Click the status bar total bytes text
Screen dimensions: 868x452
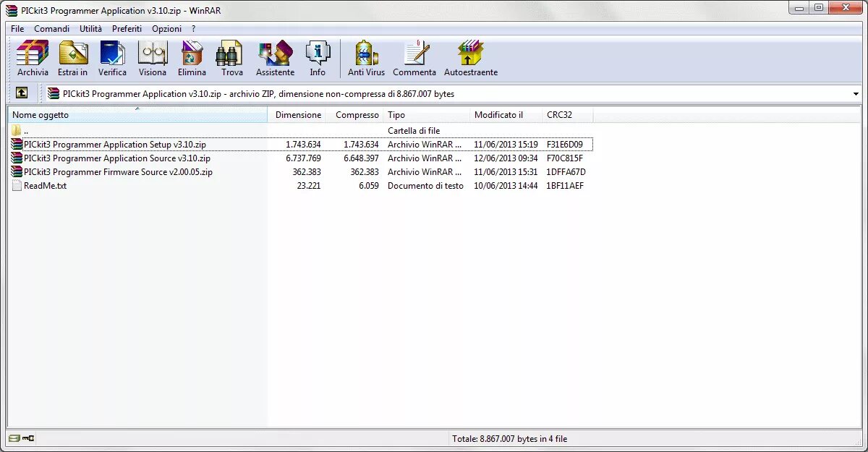[509, 438]
